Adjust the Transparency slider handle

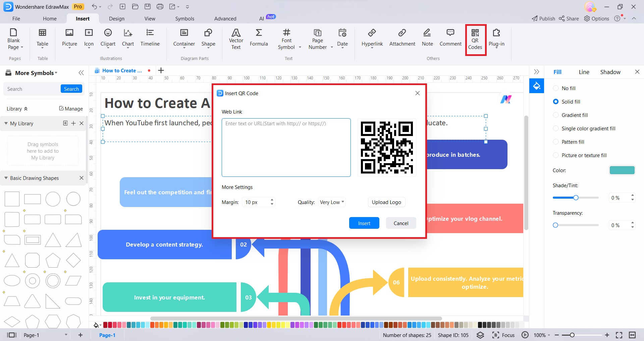(x=555, y=225)
